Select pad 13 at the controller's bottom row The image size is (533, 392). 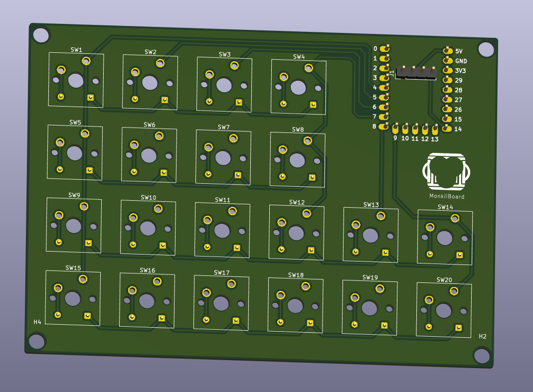click(x=435, y=130)
